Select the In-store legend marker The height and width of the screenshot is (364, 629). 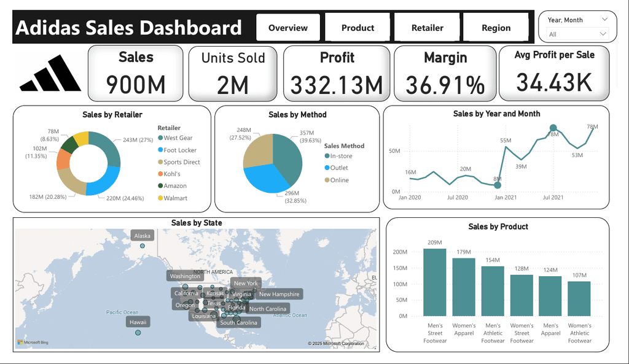coord(327,156)
